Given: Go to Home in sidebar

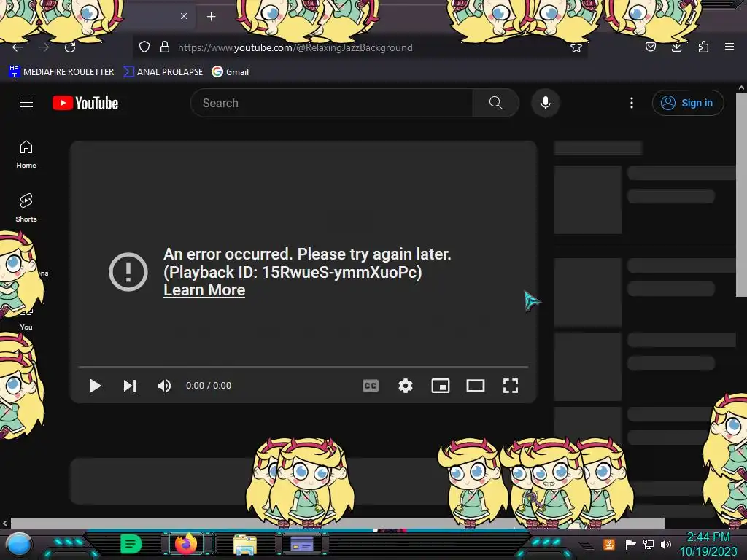Looking at the screenshot, I should 26,155.
